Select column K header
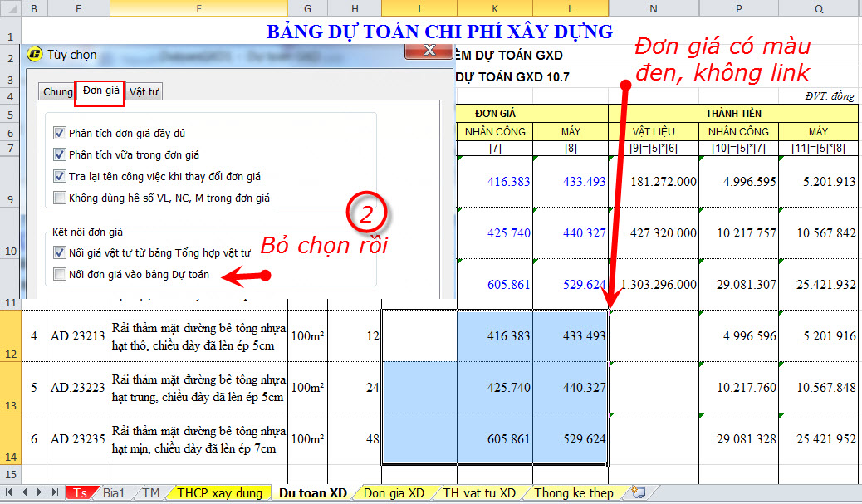 pyautogui.click(x=495, y=7)
